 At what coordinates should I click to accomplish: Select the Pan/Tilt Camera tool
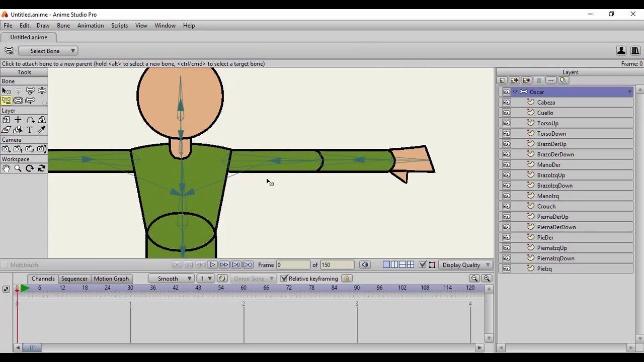pyautogui.click(x=42, y=149)
